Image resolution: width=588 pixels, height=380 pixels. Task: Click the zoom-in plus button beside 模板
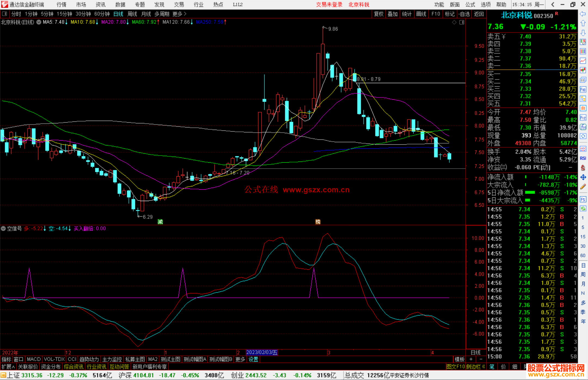coord(471,359)
